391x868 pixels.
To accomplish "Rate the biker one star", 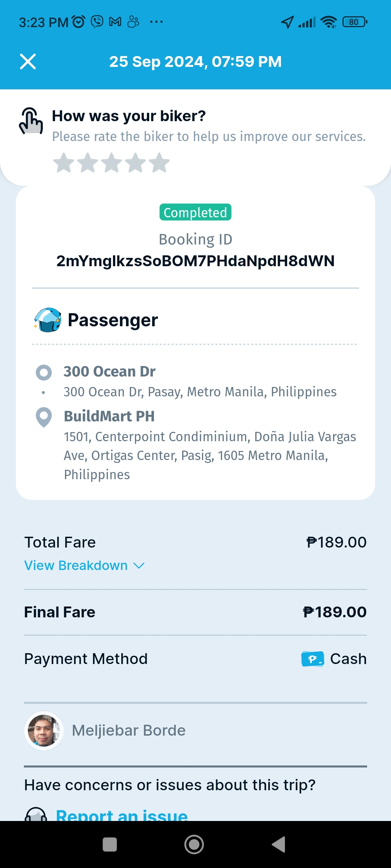I will click(64, 163).
